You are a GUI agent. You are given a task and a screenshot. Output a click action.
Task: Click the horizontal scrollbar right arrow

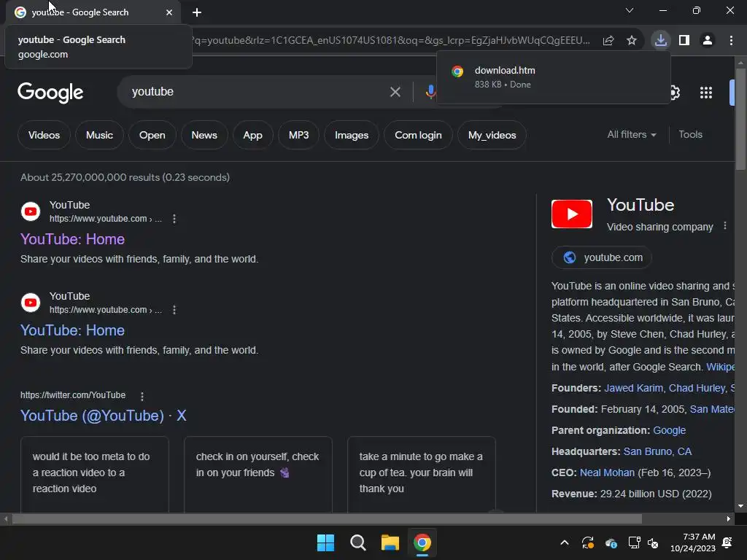coord(728,518)
